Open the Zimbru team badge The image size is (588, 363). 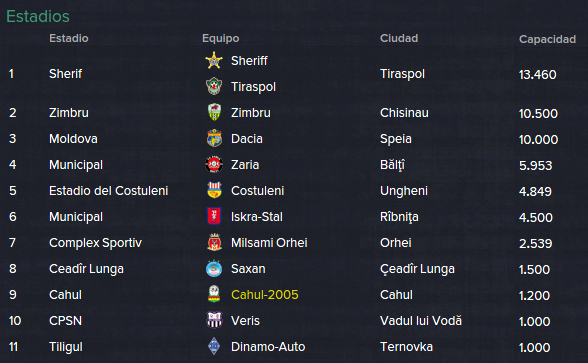(214, 112)
